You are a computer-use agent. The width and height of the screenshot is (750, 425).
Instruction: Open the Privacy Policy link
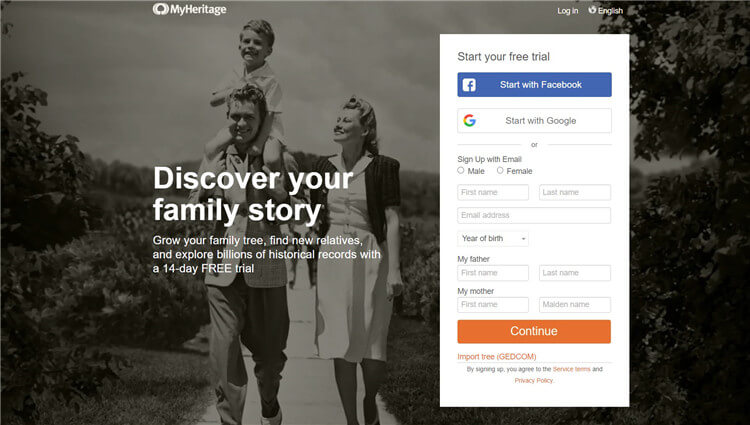pyautogui.click(x=533, y=381)
